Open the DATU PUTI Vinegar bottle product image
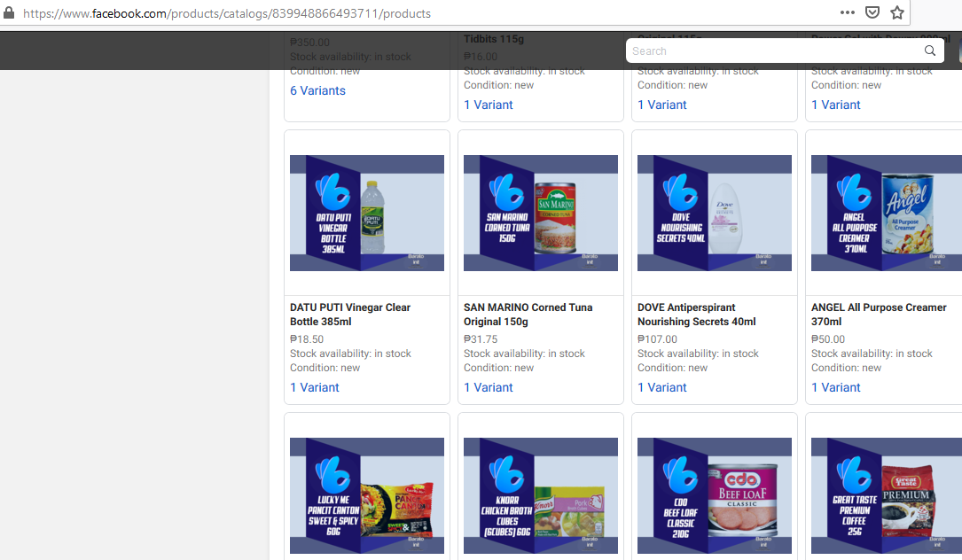 click(367, 213)
